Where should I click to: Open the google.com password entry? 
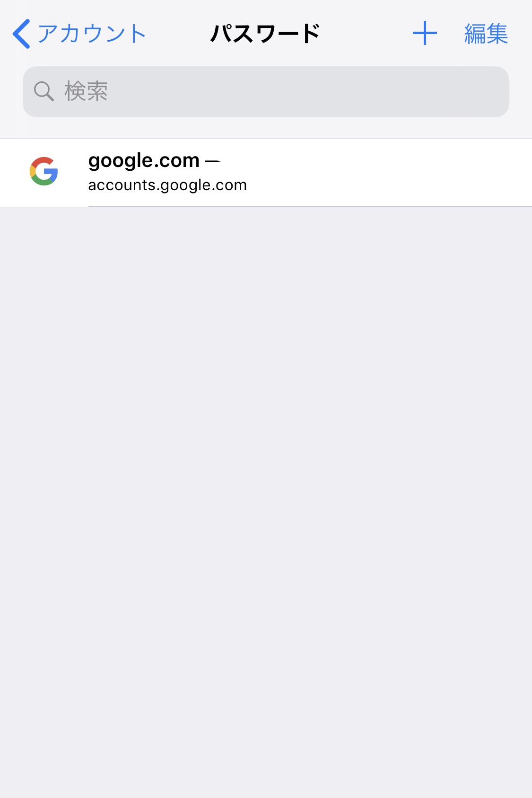pyautogui.click(x=266, y=173)
